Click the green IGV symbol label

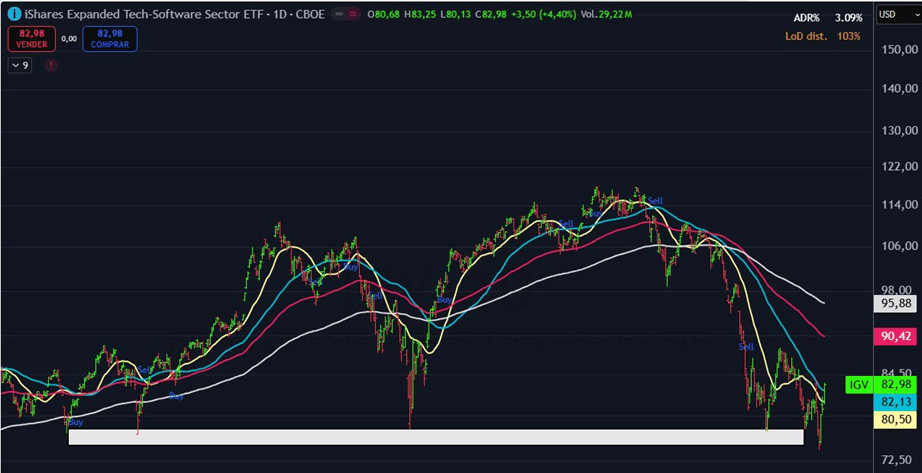(x=857, y=386)
